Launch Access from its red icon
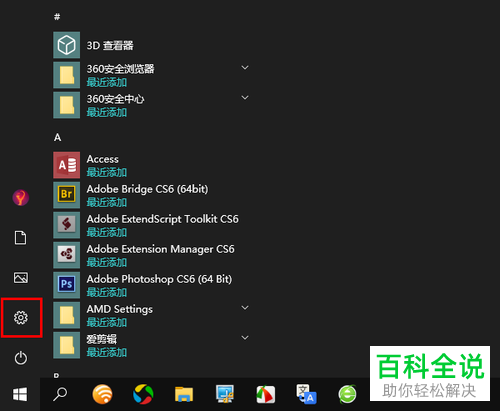 (66, 165)
